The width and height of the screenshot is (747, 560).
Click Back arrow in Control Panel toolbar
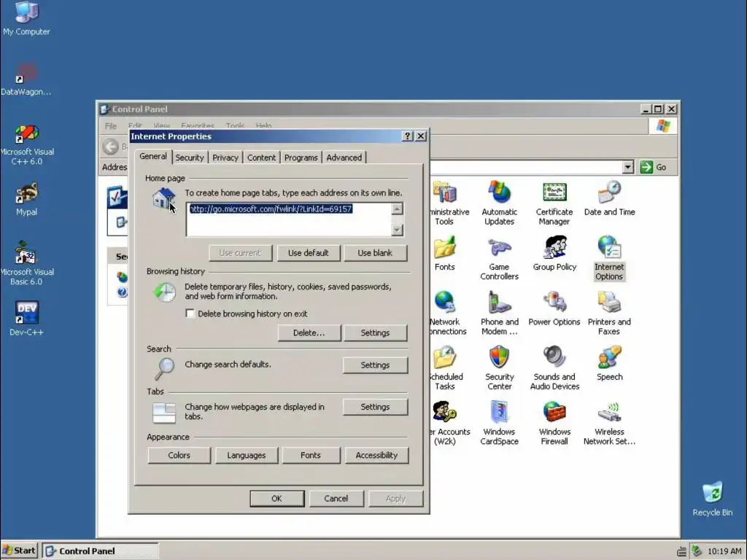click(x=111, y=147)
